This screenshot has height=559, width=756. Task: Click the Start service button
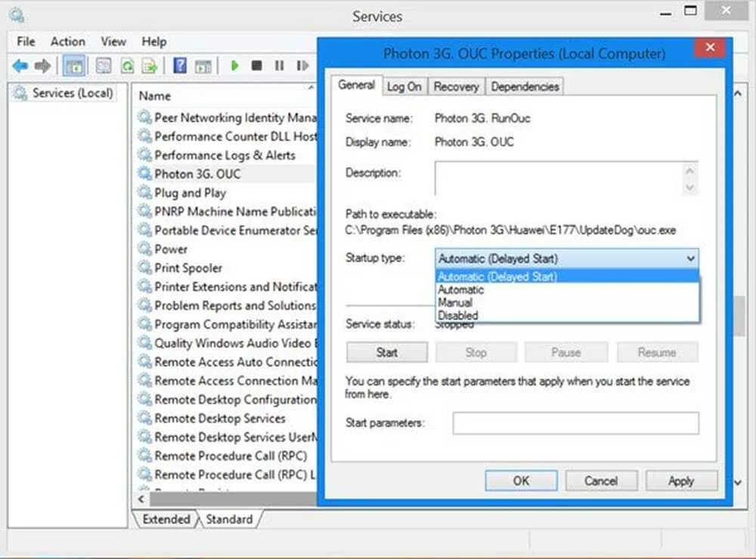click(386, 352)
